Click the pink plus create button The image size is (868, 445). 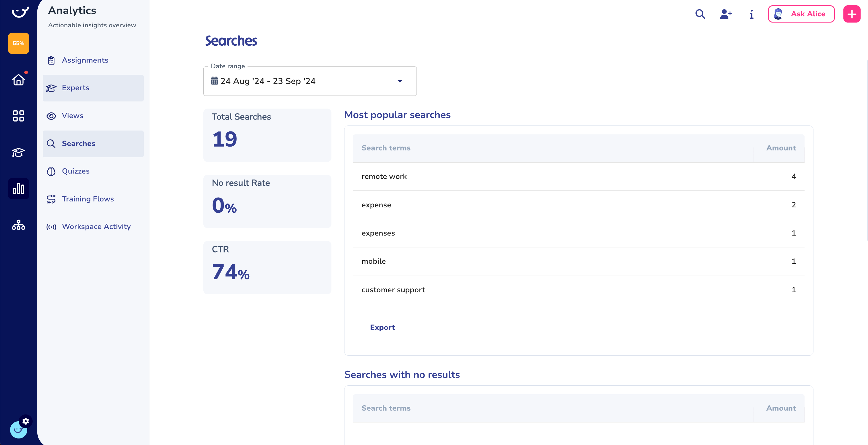(851, 14)
